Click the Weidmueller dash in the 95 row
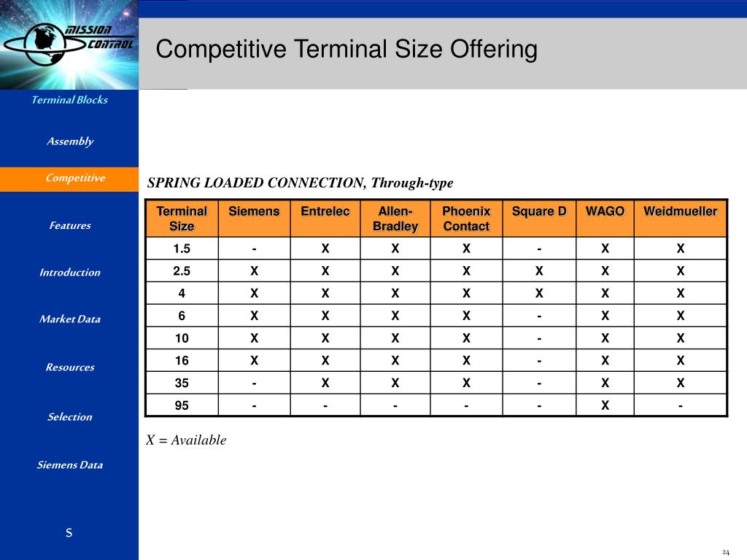This screenshot has width=747, height=560. [x=681, y=405]
